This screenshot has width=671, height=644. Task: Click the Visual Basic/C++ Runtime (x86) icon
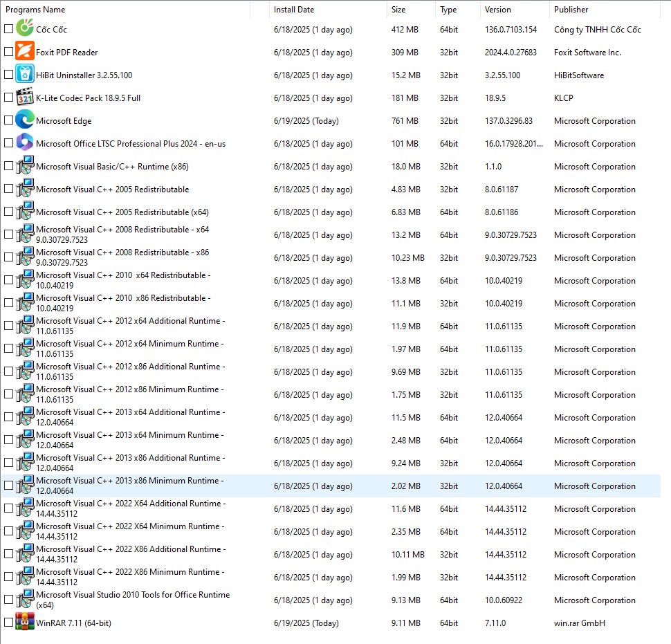click(x=25, y=165)
